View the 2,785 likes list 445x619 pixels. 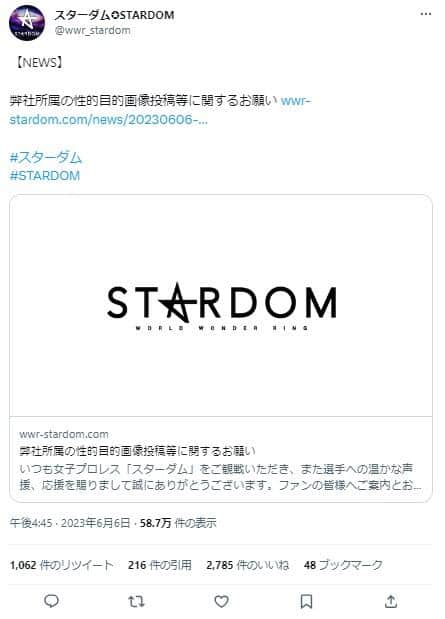[x=247, y=565]
